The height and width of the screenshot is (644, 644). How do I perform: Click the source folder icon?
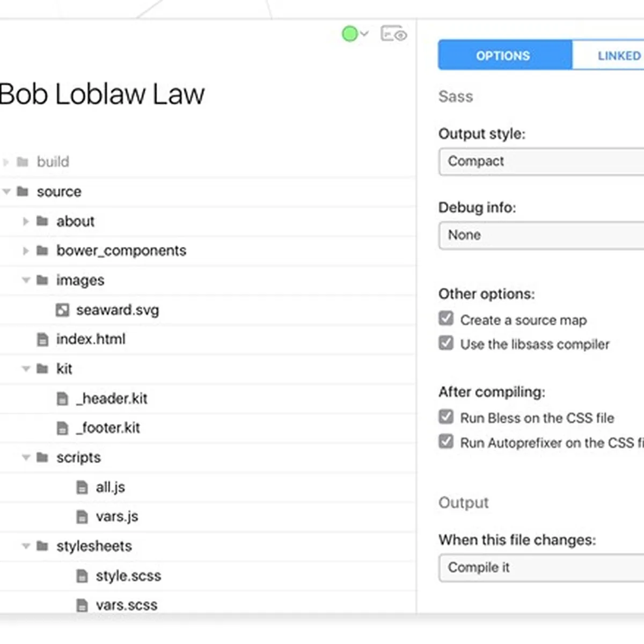coord(23,191)
